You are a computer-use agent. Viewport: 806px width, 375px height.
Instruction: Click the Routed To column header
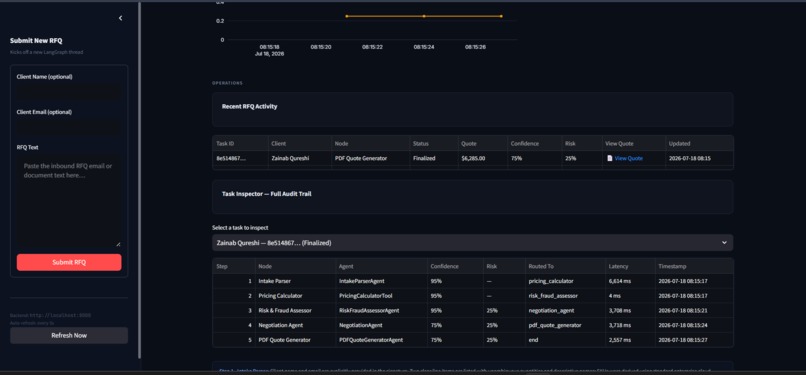(x=565, y=267)
